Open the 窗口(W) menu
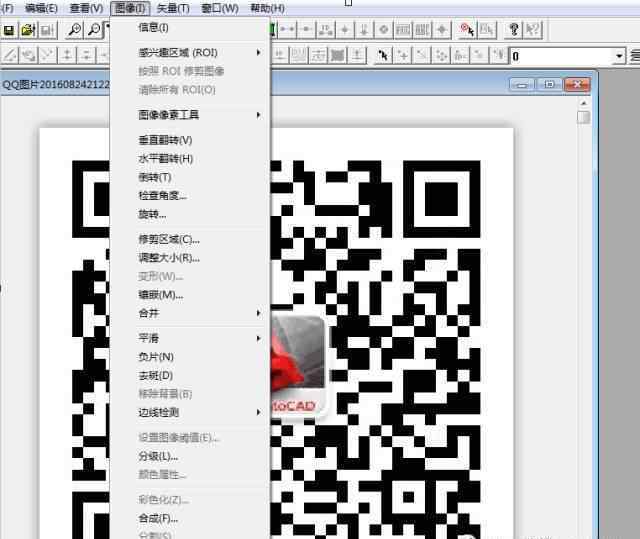640x539 pixels. [220, 8]
